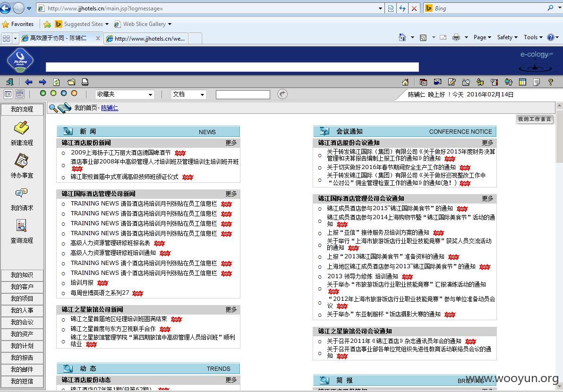Click the Bing search box
Screen dimensions: 563x392
[x=489, y=8]
